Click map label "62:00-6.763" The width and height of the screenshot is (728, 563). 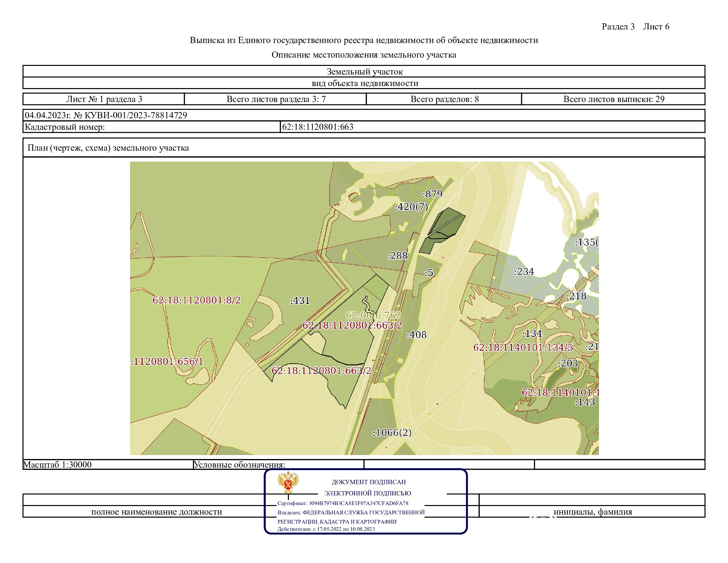point(373,315)
